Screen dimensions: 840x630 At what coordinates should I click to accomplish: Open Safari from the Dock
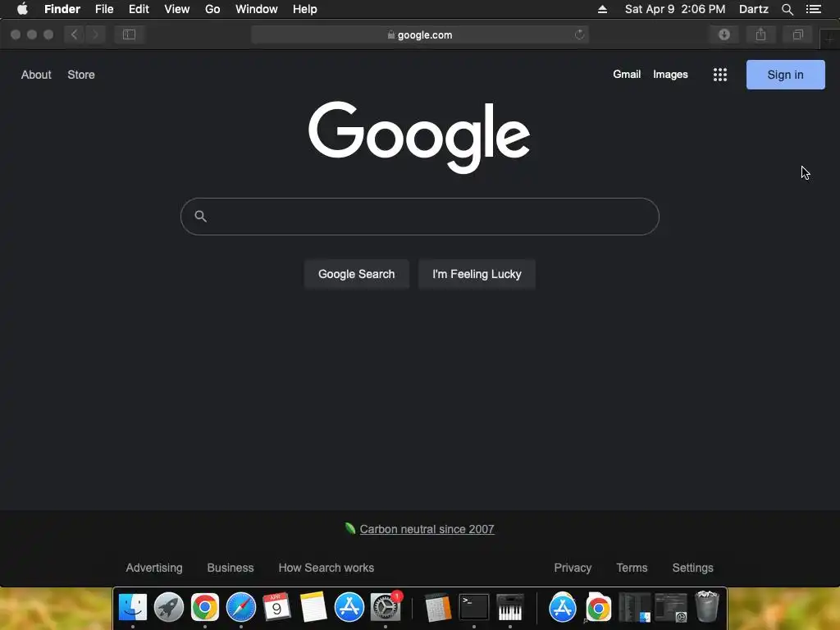coord(241,608)
